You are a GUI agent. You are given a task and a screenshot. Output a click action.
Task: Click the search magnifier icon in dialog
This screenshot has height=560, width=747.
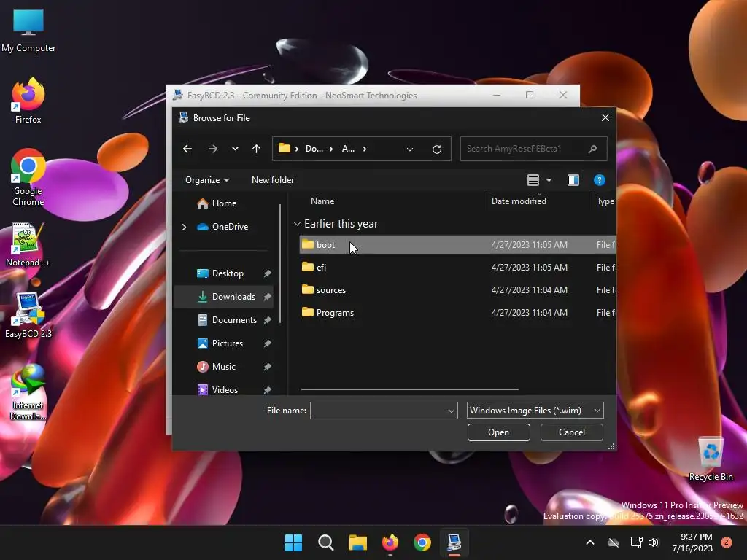(592, 149)
